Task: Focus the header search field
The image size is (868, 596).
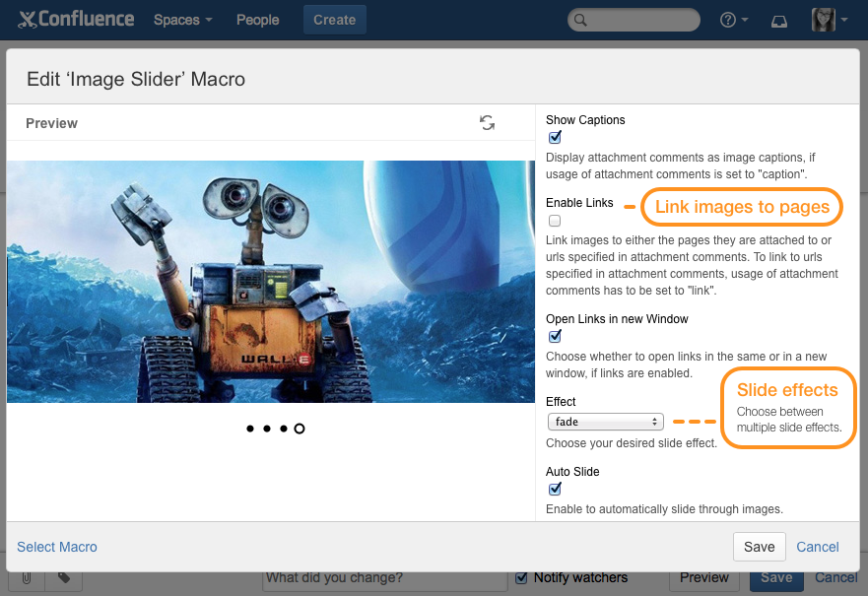Action: point(634,20)
